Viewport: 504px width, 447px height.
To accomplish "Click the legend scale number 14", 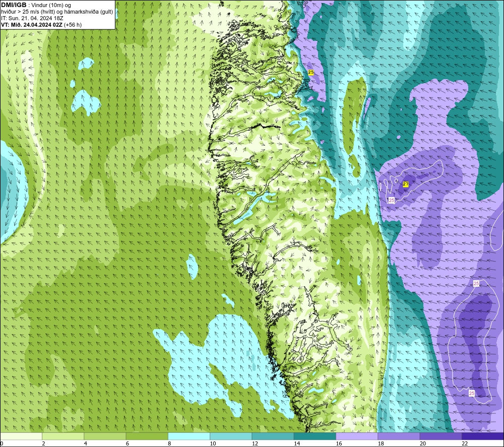I will pyautogui.click(x=297, y=443).
